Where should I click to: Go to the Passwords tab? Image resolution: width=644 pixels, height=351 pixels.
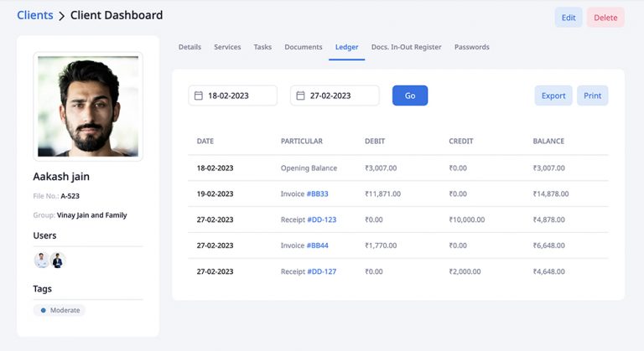[x=471, y=48]
